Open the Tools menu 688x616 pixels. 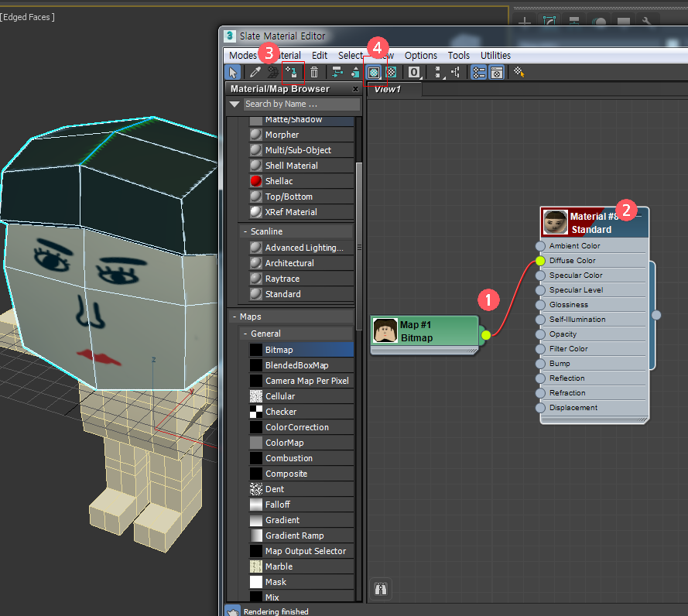(458, 55)
